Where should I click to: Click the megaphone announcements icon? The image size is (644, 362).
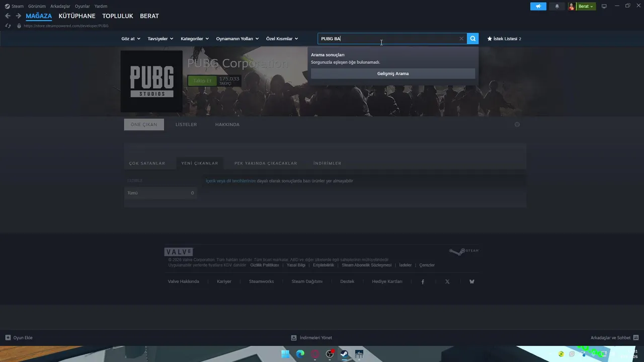[538, 6]
